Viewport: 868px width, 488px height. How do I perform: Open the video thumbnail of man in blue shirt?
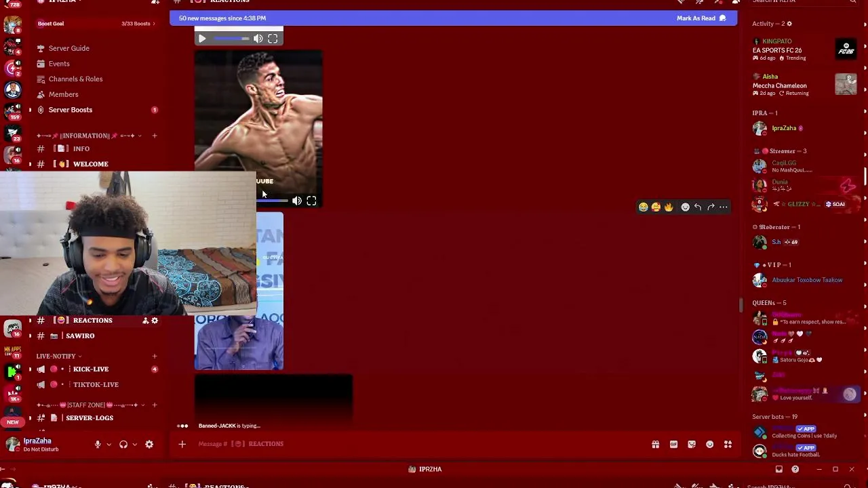pos(239,291)
